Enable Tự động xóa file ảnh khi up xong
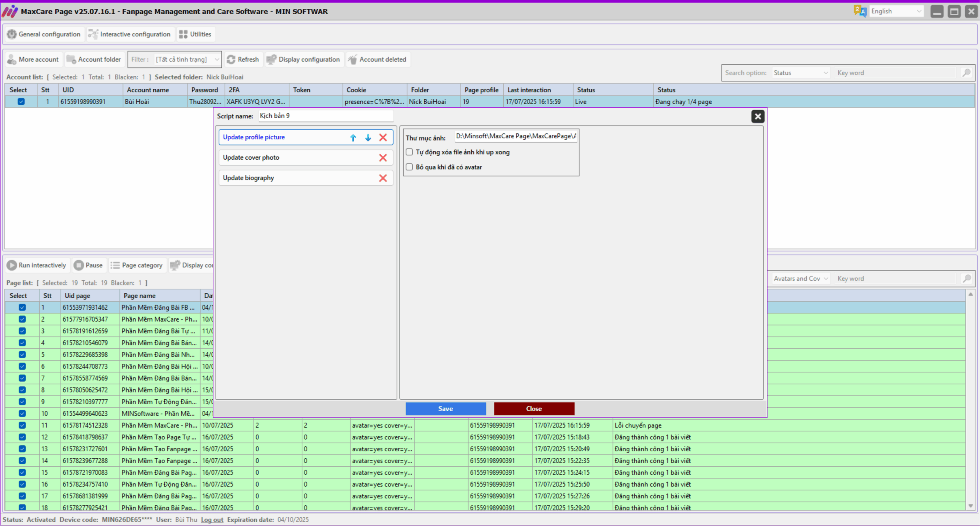Image resolution: width=980 pixels, height=526 pixels. 409,152
